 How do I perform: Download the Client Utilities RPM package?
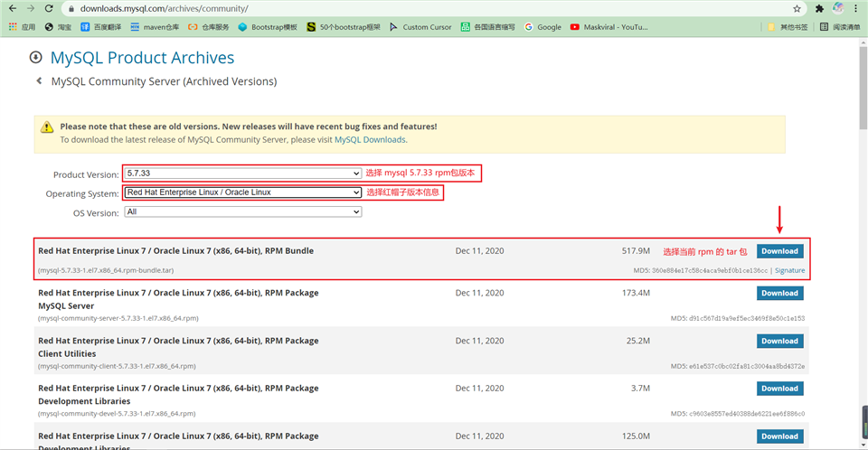coord(779,341)
